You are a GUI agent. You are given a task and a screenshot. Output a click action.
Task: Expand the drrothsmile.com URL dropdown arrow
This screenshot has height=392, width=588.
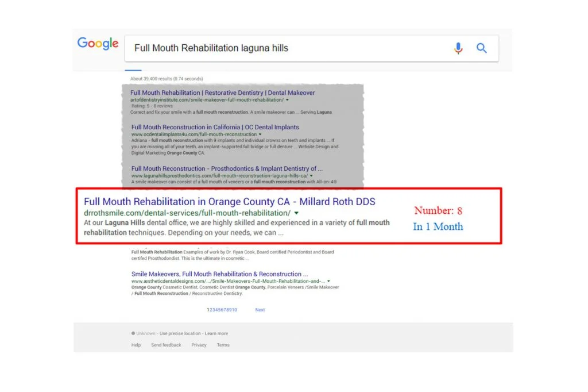(x=296, y=213)
